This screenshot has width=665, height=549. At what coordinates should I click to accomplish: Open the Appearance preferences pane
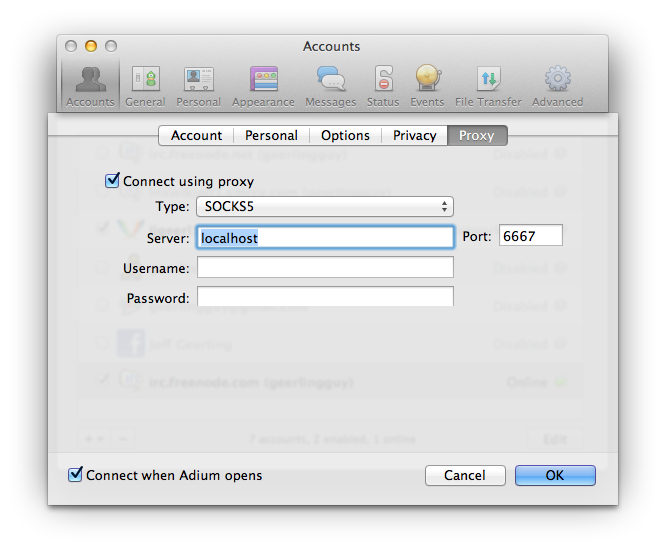pos(263,86)
